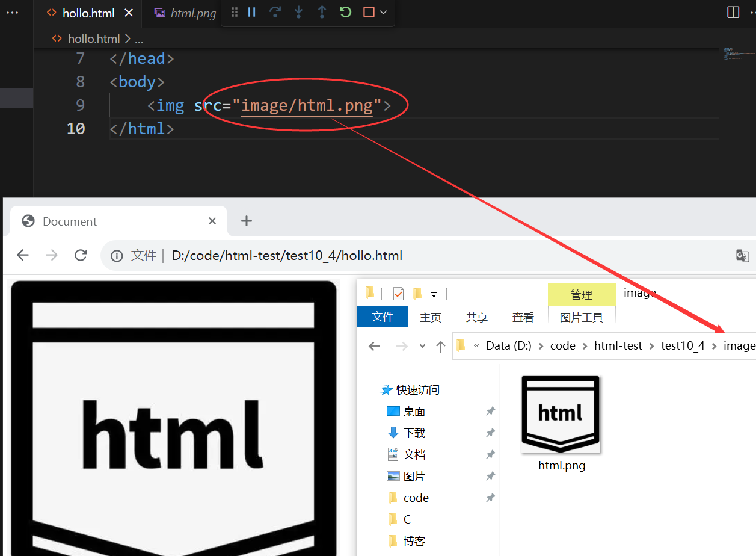This screenshot has height=556, width=756.
Task: Open the Customize Quick Access Toolbar dropdown
Action: coord(434,294)
